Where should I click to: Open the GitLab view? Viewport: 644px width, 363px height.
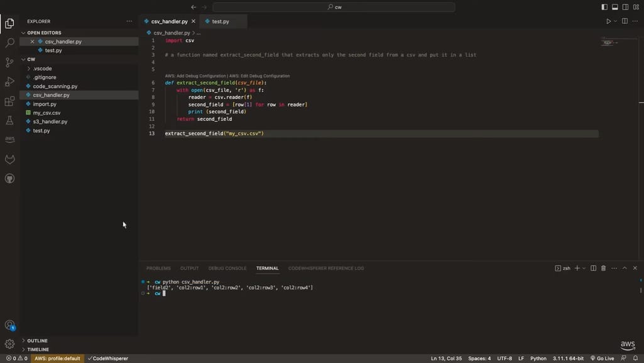coord(9,159)
